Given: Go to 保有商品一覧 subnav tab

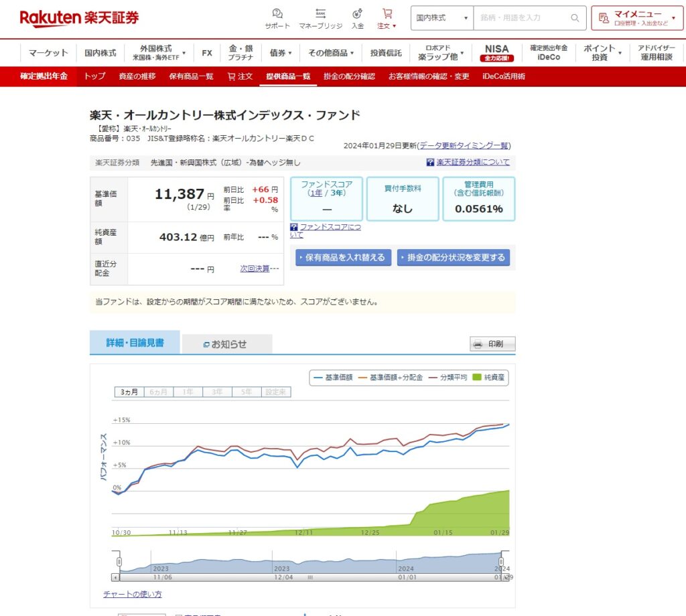Looking at the screenshot, I should pyautogui.click(x=191, y=76).
